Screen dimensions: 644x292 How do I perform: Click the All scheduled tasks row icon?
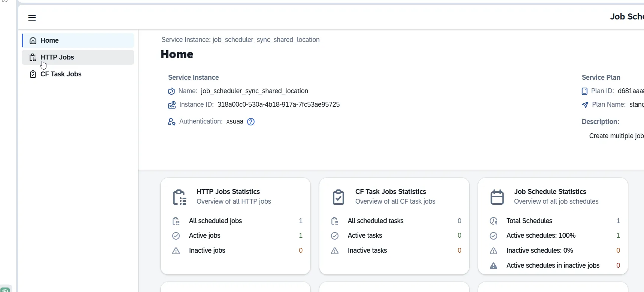pyautogui.click(x=335, y=221)
